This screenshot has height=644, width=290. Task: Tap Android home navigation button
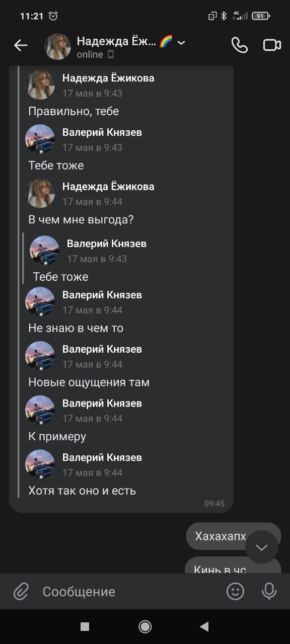(x=145, y=626)
